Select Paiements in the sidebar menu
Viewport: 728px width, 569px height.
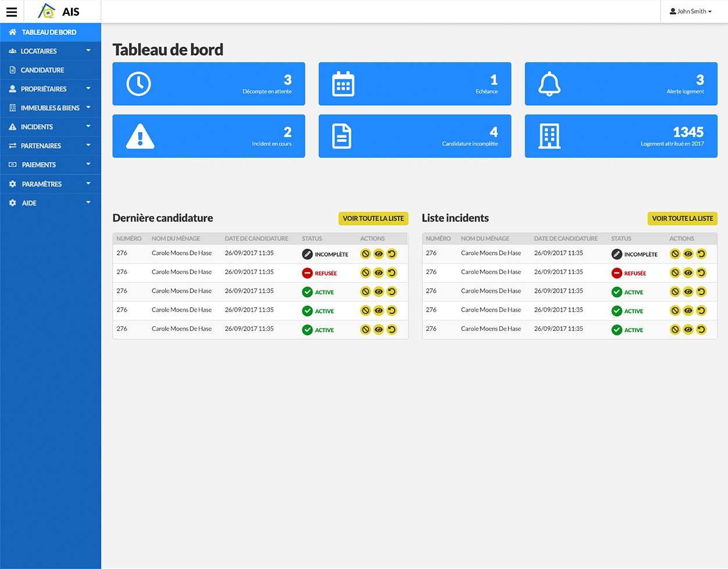(51, 165)
